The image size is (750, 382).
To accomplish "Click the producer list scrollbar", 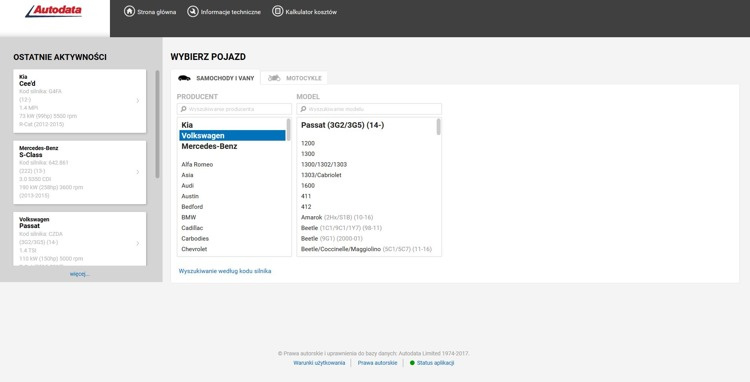I will point(288,130).
